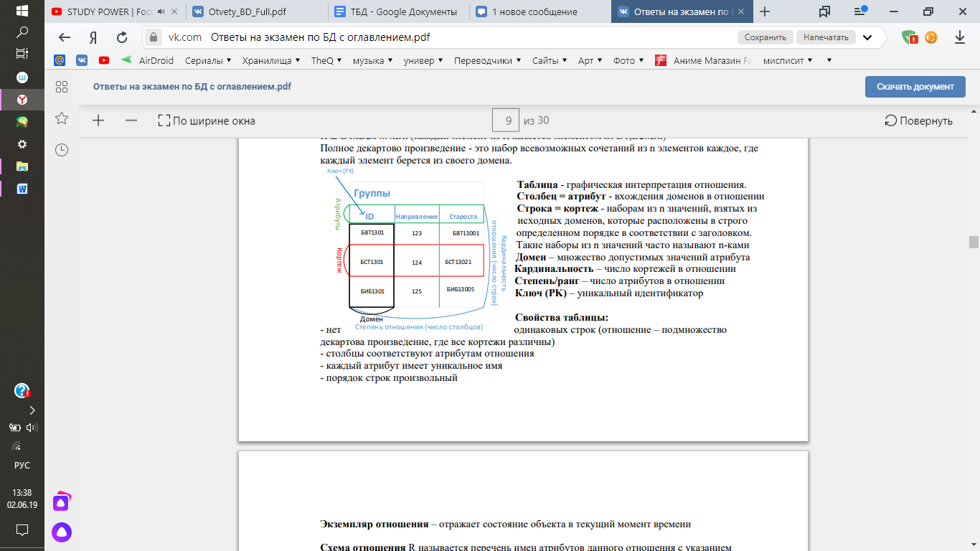This screenshot has width=980, height=551.
Task: Open the bookmarks collections icon in title bar
Action: (x=824, y=11)
